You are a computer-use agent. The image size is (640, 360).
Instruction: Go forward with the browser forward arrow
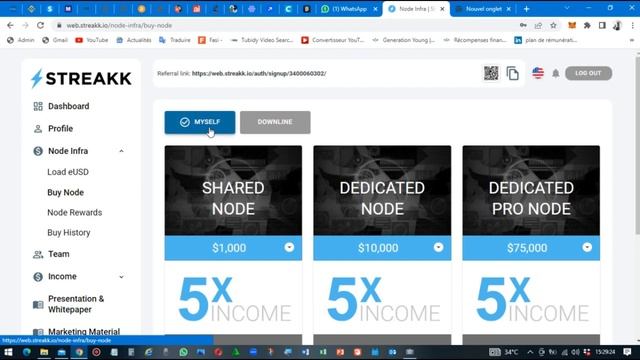click(x=25, y=25)
